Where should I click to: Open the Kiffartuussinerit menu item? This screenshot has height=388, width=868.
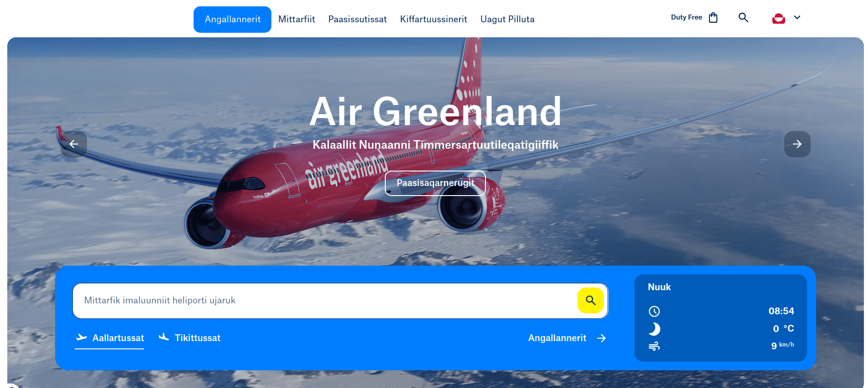434,20
